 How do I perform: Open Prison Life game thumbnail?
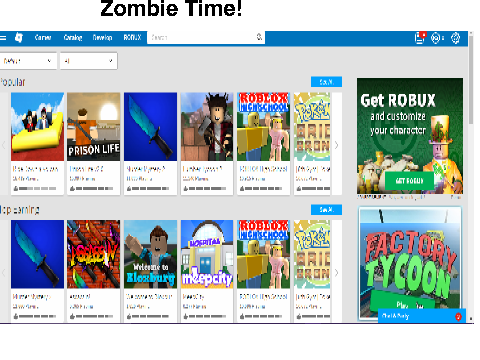[94, 127]
